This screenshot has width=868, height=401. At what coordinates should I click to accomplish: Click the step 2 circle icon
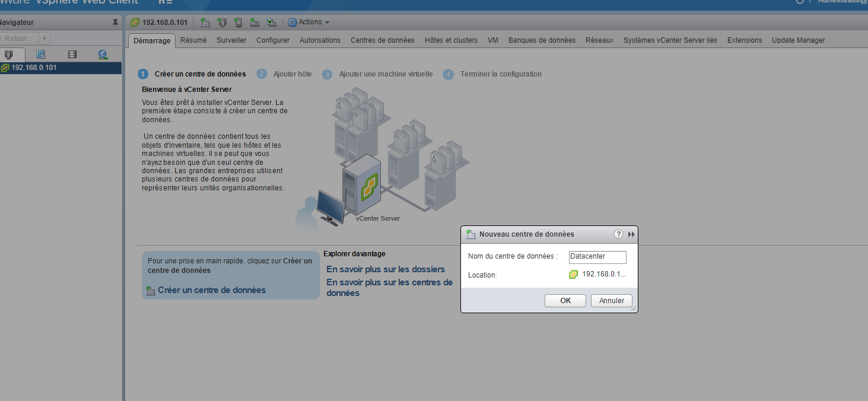pos(262,74)
